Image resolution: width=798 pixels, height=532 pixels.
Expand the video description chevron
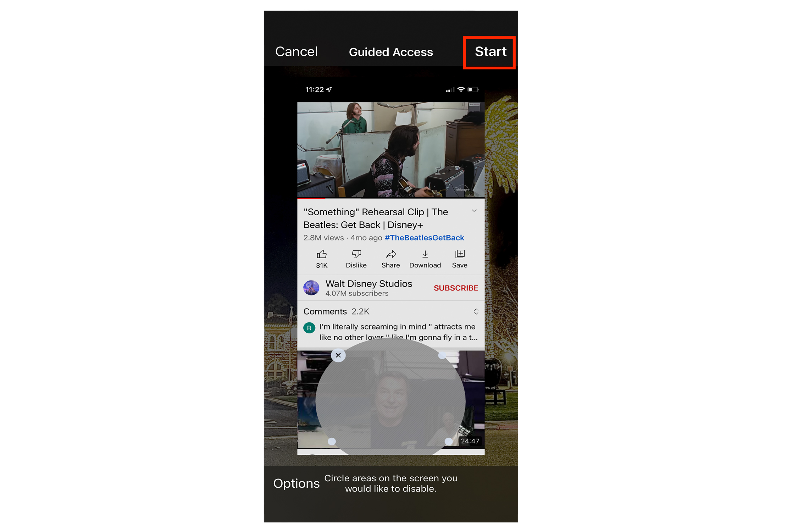(x=475, y=211)
